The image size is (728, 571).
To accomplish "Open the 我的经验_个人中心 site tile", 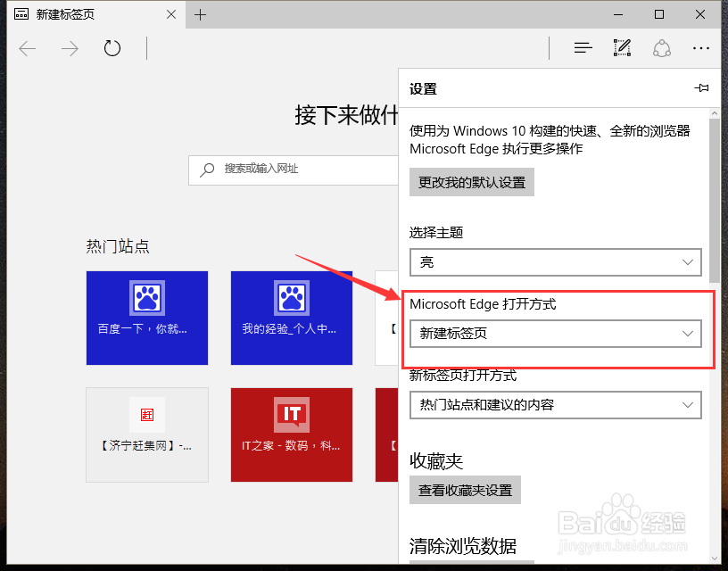I will point(292,318).
